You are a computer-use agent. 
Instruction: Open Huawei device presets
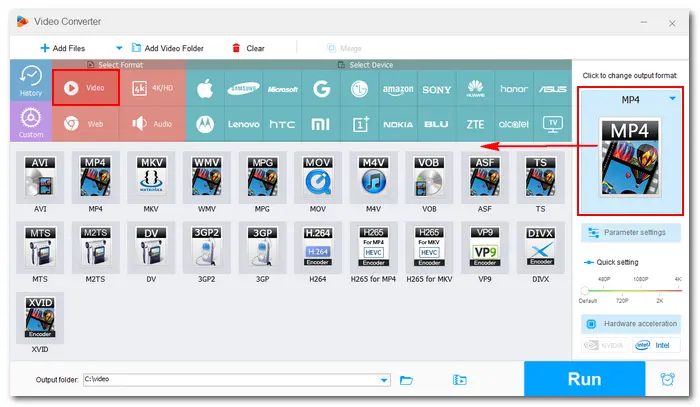point(475,88)
